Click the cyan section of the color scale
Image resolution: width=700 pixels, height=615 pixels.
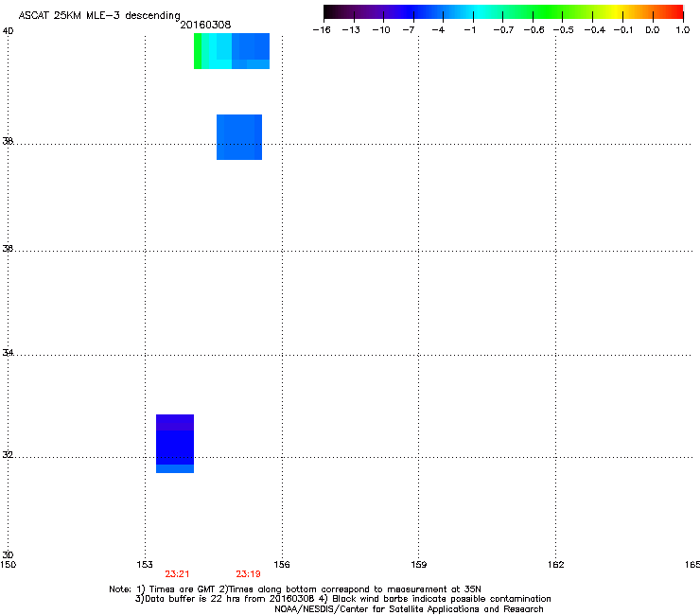[476, 12]
